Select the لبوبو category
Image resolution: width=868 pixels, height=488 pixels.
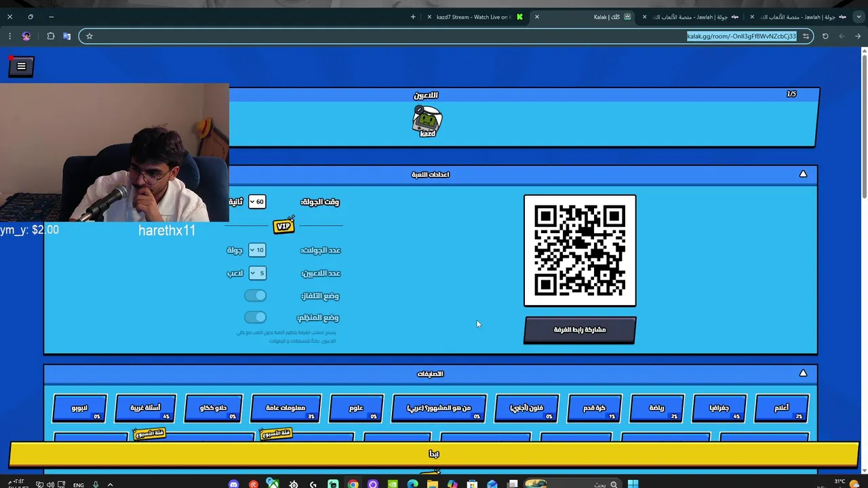tap(80, 408)
